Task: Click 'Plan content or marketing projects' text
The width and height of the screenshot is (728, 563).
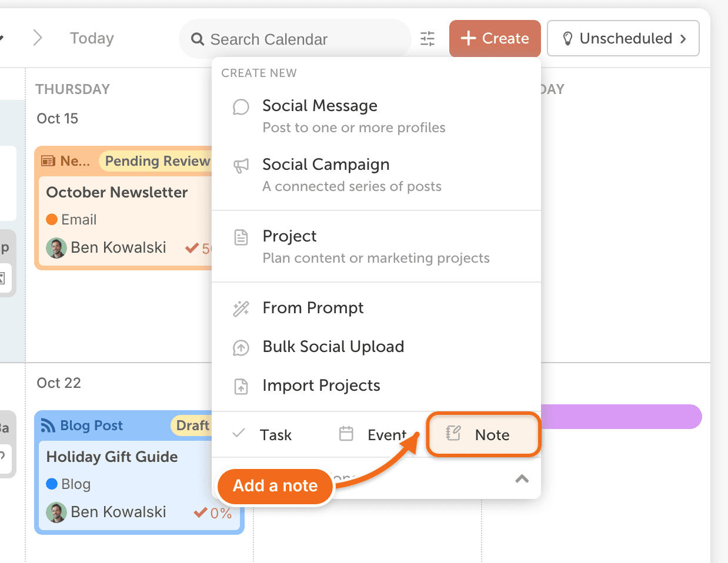Action: coord(376,258)
